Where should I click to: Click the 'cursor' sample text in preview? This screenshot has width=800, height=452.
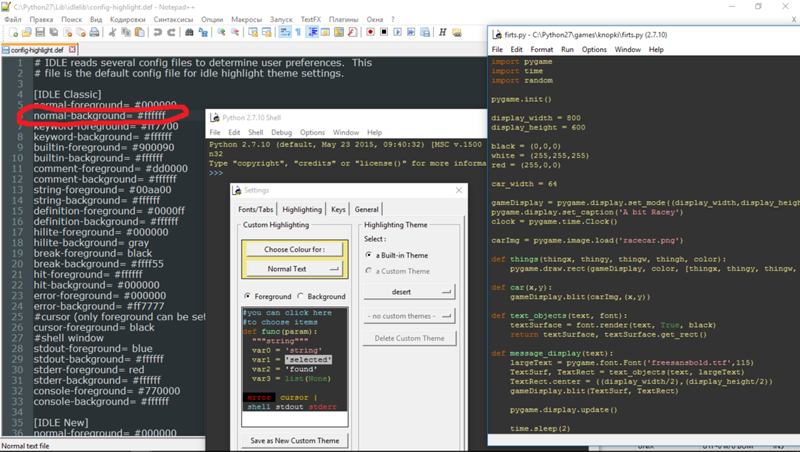[294, 397]
